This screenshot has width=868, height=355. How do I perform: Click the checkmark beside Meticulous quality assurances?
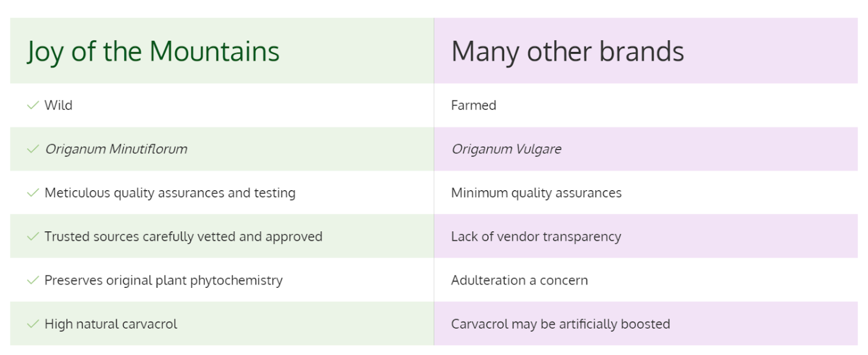(32, 193)
